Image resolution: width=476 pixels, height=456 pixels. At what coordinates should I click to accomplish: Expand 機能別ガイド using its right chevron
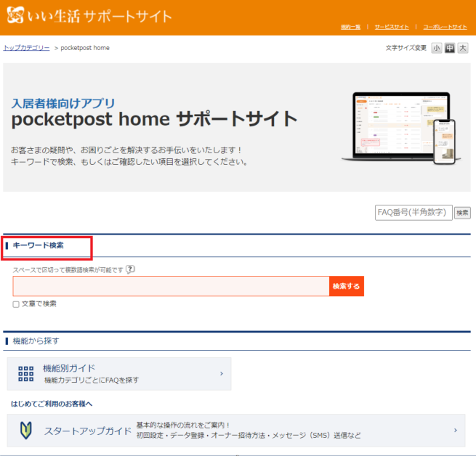click(221, 374)
